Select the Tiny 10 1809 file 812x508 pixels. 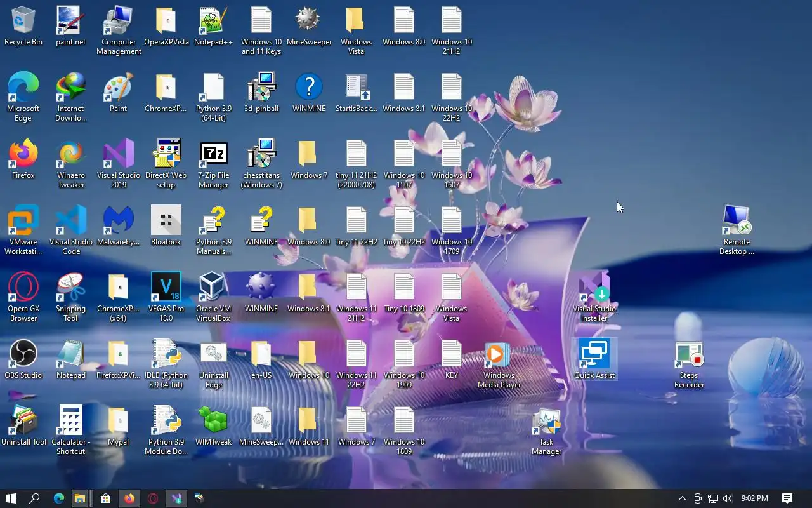[404, 293]
